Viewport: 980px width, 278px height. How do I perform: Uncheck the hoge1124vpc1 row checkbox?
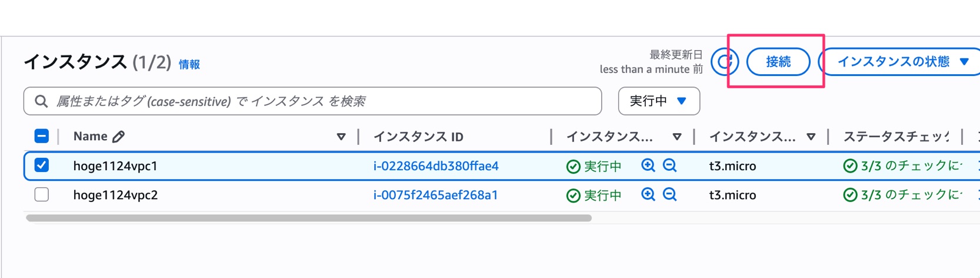42,166
